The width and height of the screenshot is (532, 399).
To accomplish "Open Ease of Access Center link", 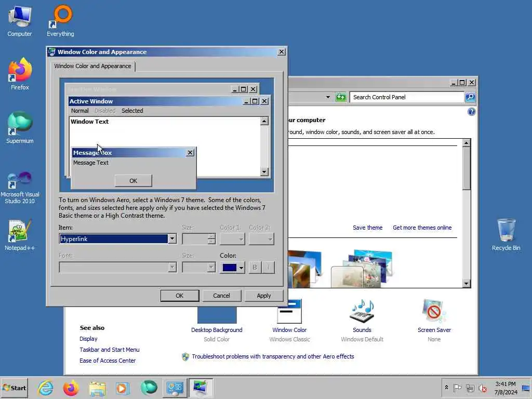I will coord(107,361).
